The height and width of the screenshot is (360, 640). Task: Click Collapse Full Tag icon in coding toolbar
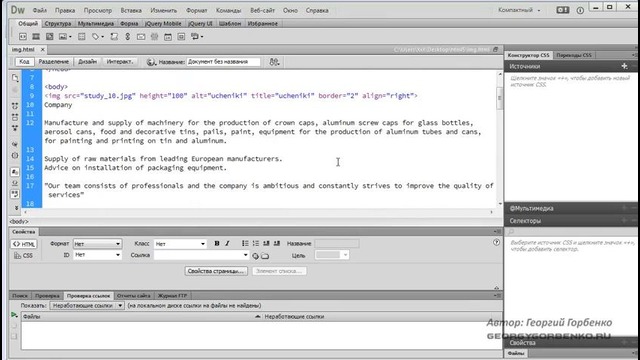(x=15, y=106)
